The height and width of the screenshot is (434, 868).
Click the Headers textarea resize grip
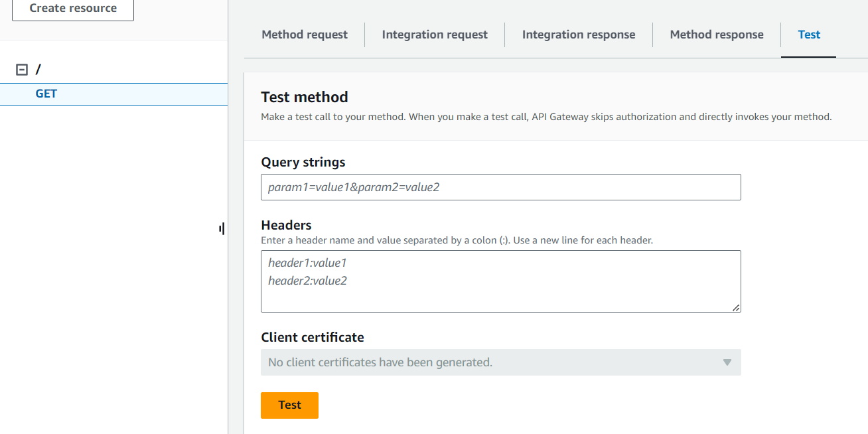pyautogui.click(x=736, y=307)
